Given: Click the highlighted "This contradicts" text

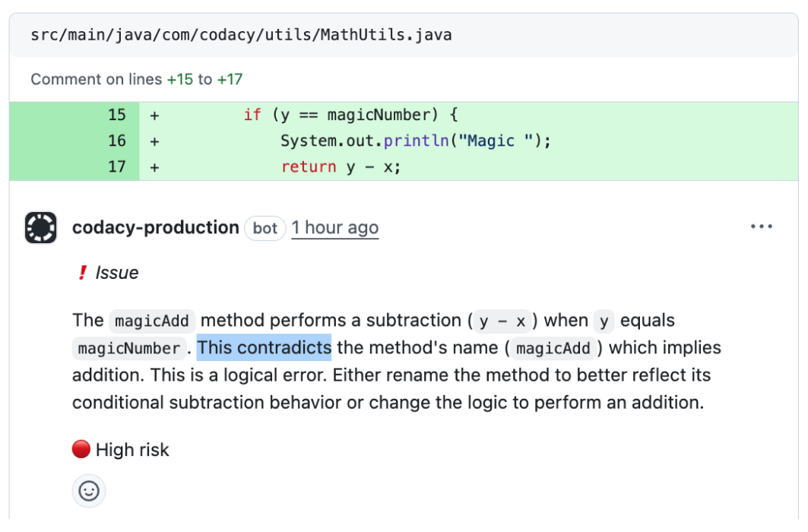Looking at the screenshot, I should coord(264,348).
